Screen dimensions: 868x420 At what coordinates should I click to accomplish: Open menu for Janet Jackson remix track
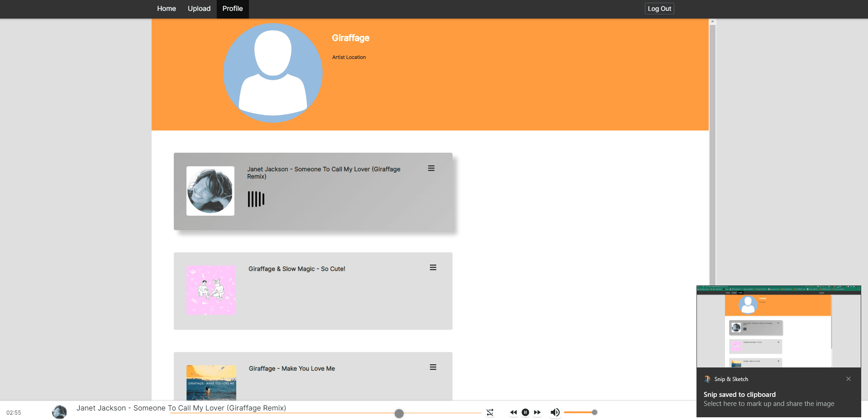431,168
